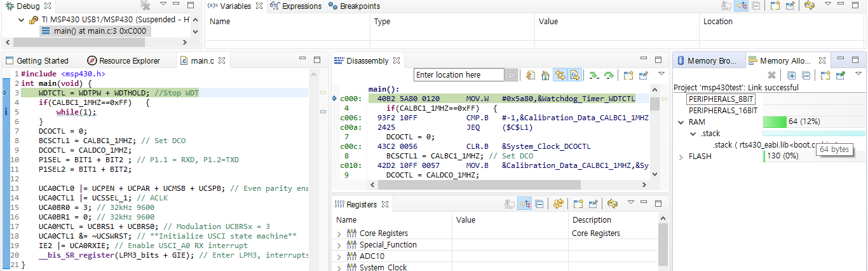Viewport: 868px width, 271px height.
Task: Expand all nodes in Memory Allocation view
Action: [791, 75]
